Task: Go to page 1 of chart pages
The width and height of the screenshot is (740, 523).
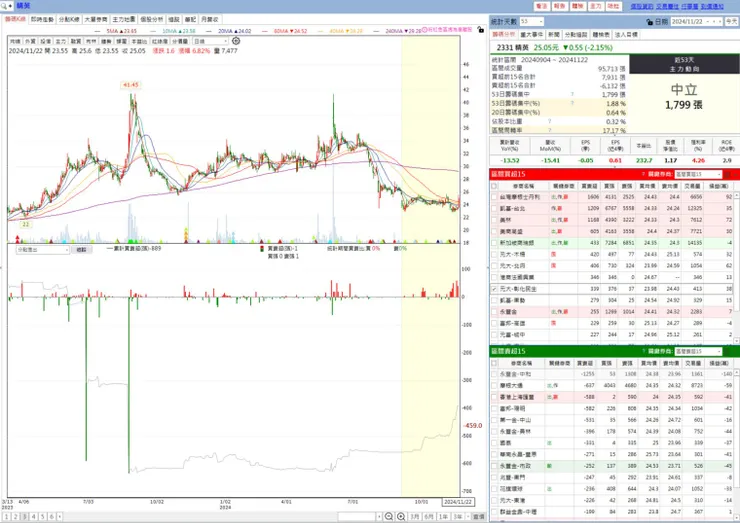Action: pyautogui.click(x=7, y=517)
